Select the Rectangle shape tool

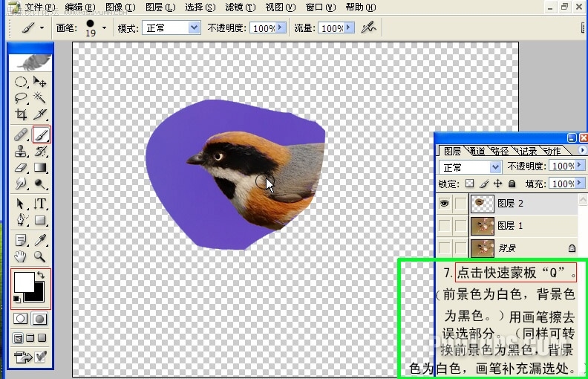tap(40, 220)
